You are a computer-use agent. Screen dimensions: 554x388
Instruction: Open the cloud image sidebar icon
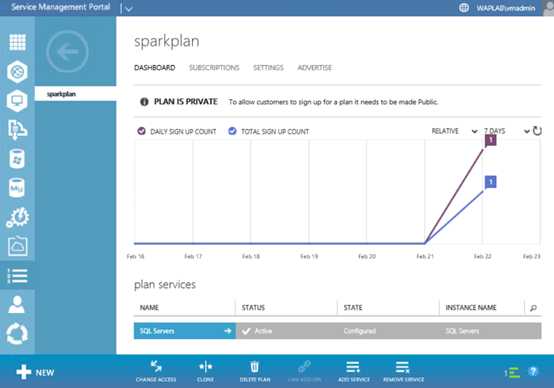coord(17,246)
